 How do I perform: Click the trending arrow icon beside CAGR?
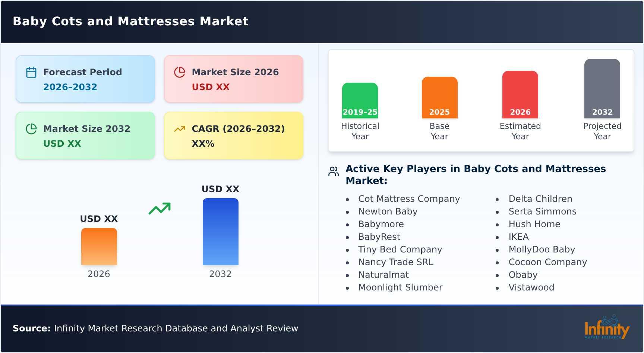(180, 129)
